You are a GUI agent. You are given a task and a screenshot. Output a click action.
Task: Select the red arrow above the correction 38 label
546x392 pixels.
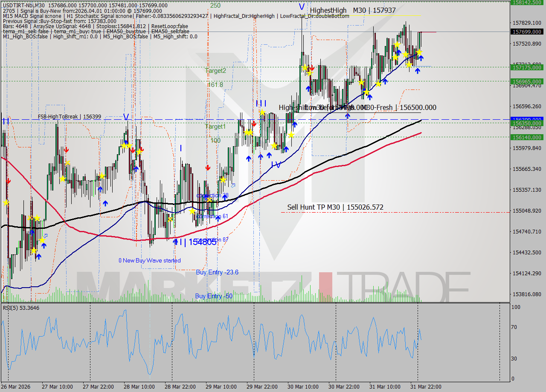click(208, 167)
